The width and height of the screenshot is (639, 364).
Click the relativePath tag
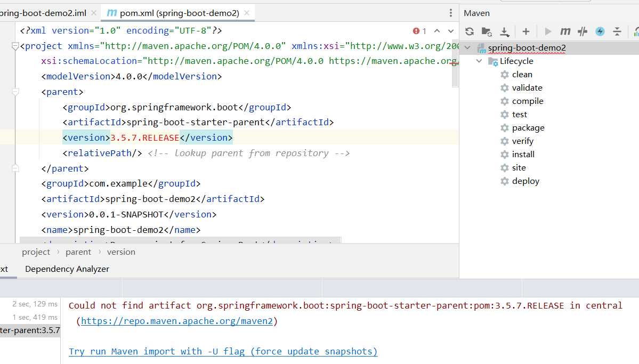tap(102, 153)
